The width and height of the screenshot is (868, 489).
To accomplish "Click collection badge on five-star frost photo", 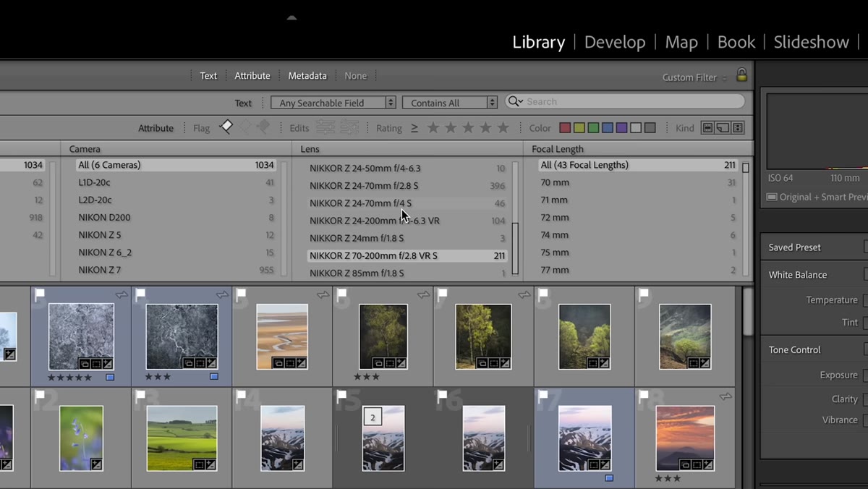I will pos(85,363).
